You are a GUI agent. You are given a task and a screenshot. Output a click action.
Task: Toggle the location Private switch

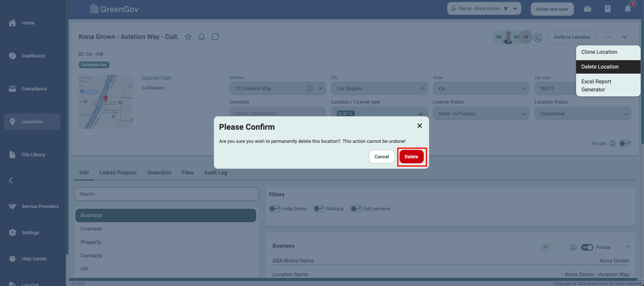(625, 144)
